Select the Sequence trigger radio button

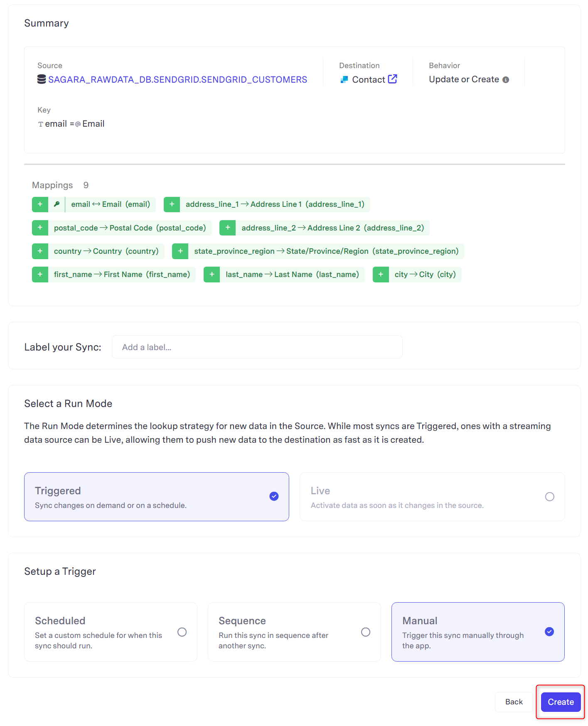coord(366,632)
